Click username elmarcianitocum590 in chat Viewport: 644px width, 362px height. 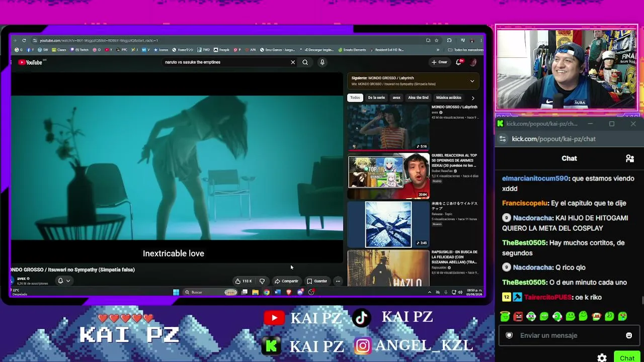(x=535, y=178)
